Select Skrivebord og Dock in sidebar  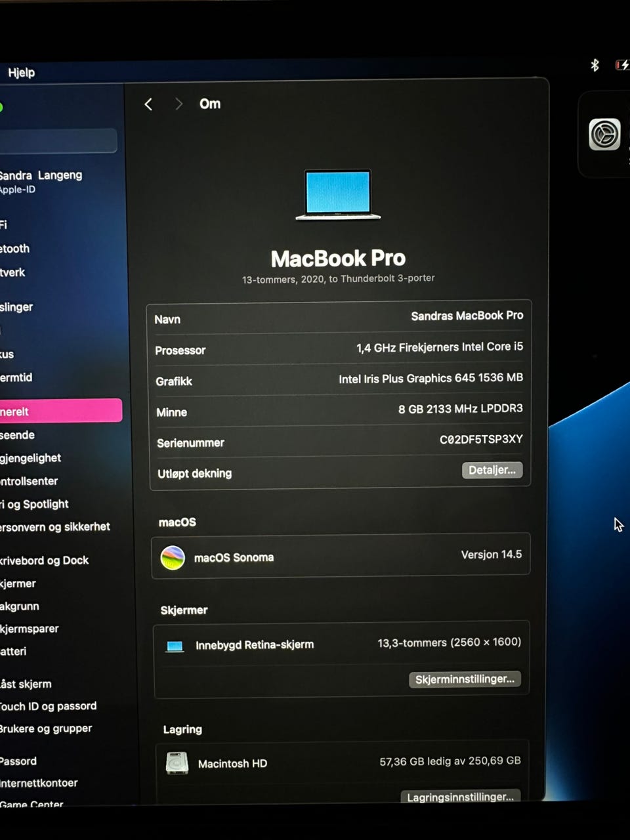tap(44, 560)
